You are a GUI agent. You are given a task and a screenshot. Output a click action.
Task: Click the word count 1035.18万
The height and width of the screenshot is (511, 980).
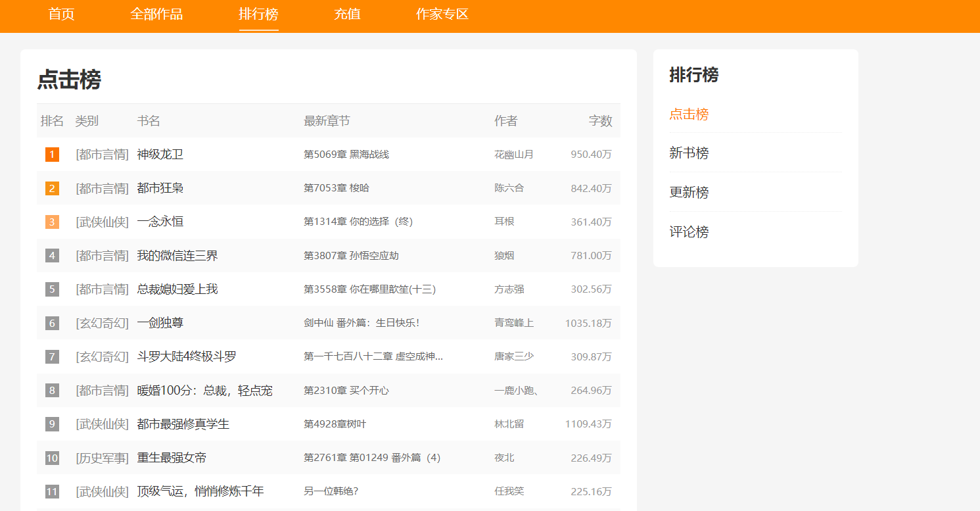pyautogui.click(x=588, y=323)
